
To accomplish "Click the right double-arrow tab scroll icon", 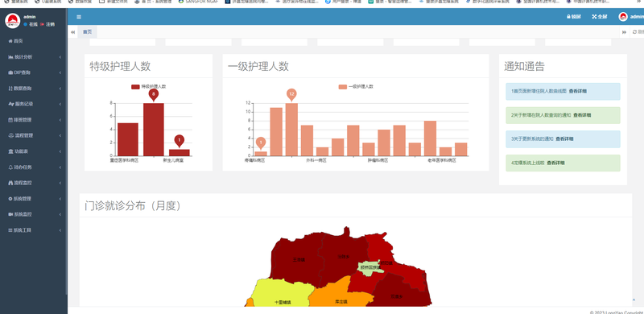I will [x=624, y=32].
